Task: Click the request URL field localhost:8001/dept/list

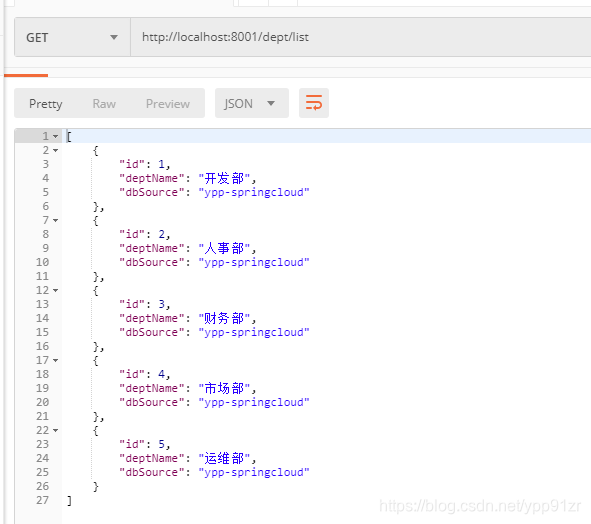Action: (361, 37)
